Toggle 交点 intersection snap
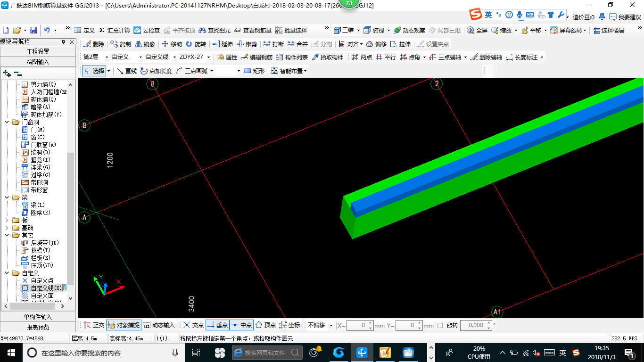Screen dimensions: 644x362 tap(193, 325)
